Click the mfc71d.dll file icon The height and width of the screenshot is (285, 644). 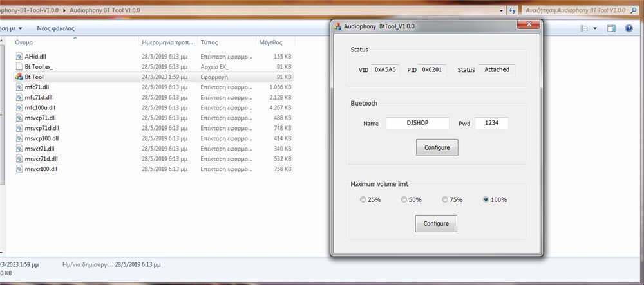coord(19,97)
